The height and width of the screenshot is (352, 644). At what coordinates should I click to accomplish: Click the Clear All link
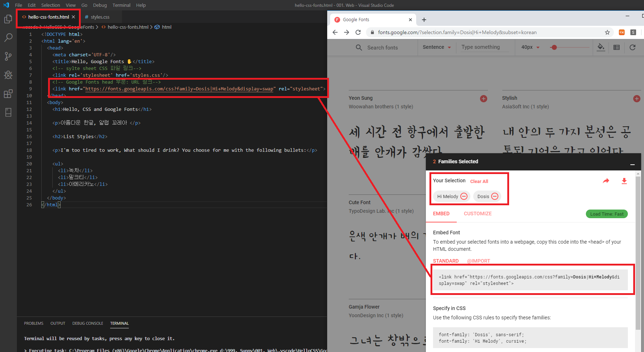click(x=479, y=182)
